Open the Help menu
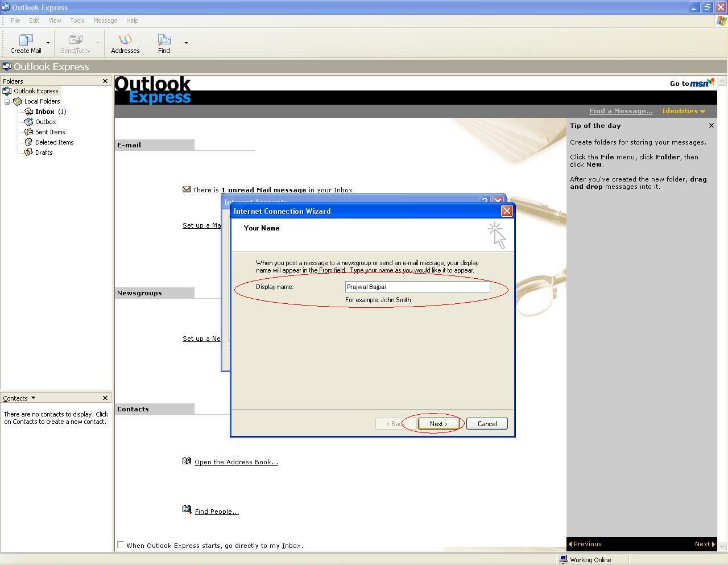The height and width of the screenshot is (565, 728). (x=132, y=20)
